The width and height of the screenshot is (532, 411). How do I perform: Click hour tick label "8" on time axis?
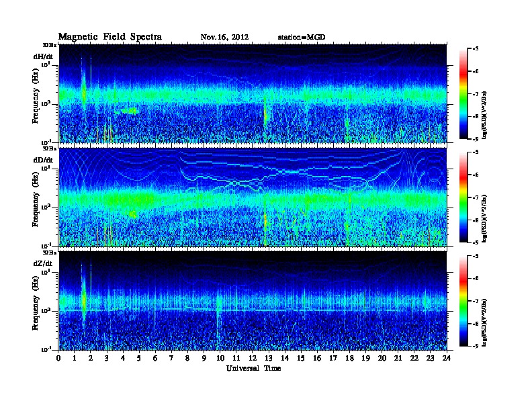(187, 358)
